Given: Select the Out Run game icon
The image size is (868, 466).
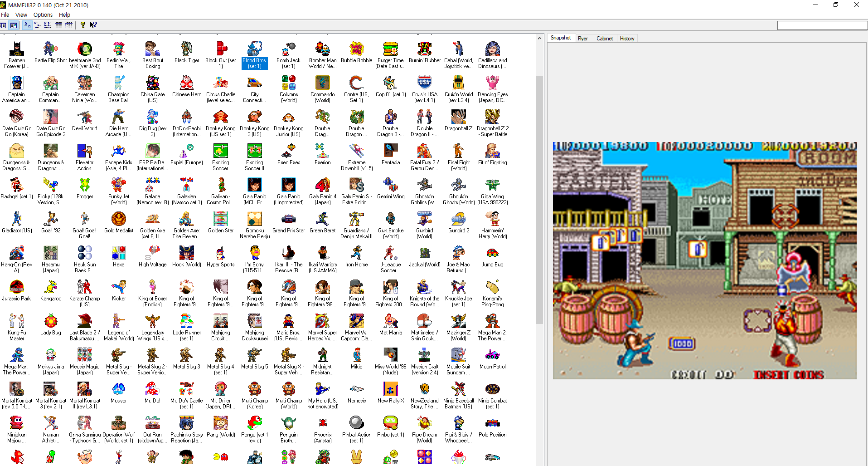Looking at the screenshot, I should [153, 423].
